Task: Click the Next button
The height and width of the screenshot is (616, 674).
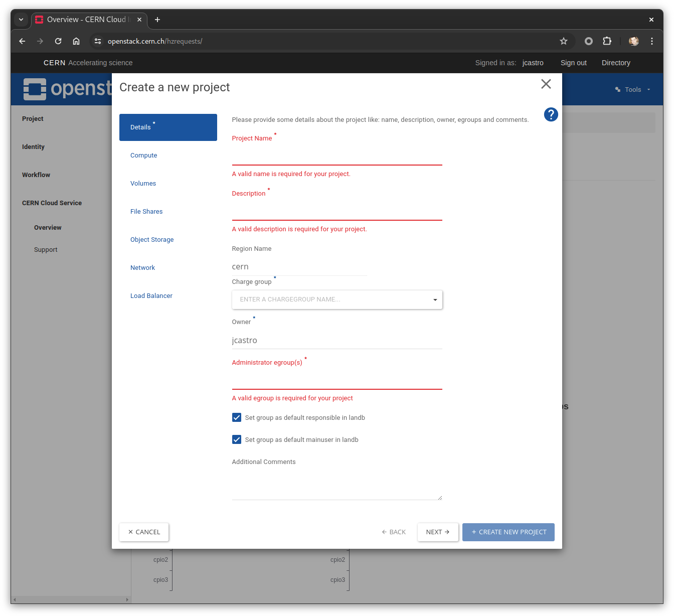Action: tap(438, 532)
